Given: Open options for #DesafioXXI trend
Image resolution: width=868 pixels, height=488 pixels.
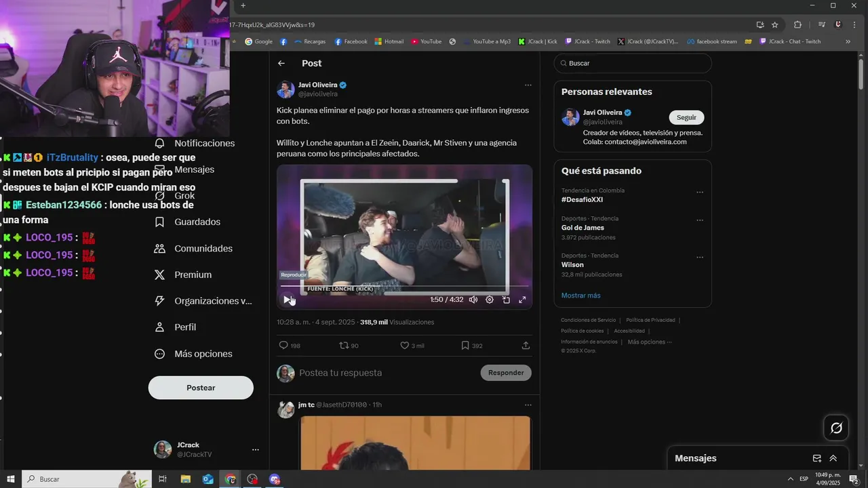Looking at the screenshot, I should click(x=700, y=192).
